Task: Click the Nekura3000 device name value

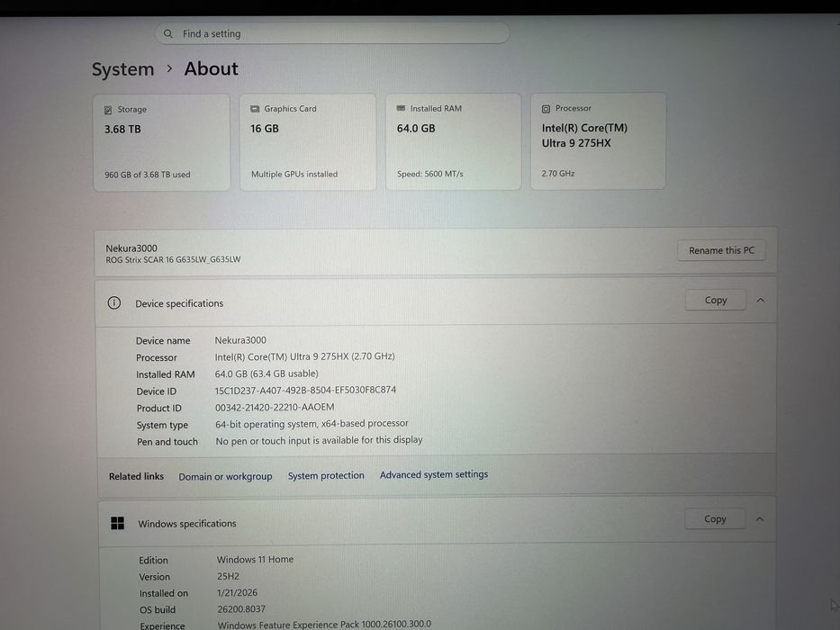Action: point(240,340)
